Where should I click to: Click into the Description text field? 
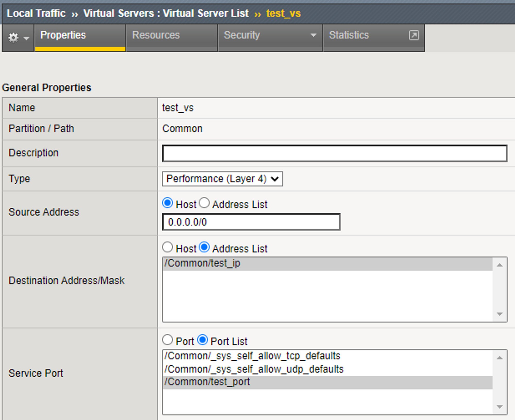click(x=334, y=154)
